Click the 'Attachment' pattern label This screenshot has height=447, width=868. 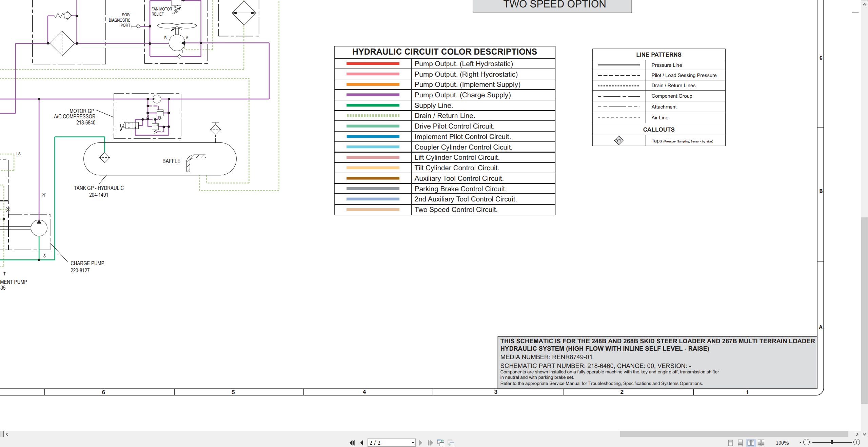point(664,107)
